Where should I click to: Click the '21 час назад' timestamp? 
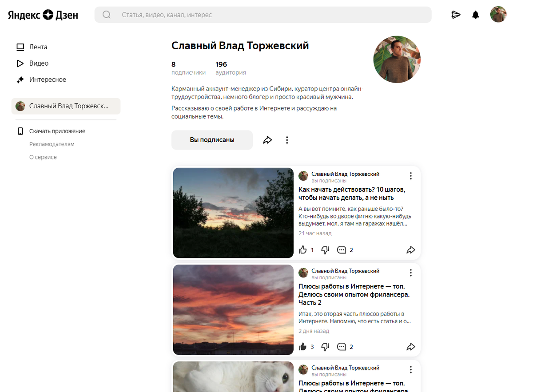[x=315, y=233]
